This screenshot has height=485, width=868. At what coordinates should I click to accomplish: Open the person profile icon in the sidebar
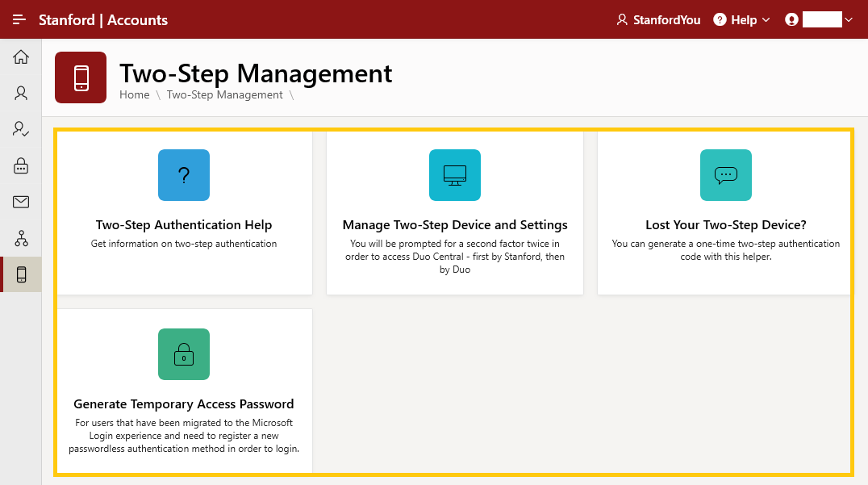coord(21,93)
